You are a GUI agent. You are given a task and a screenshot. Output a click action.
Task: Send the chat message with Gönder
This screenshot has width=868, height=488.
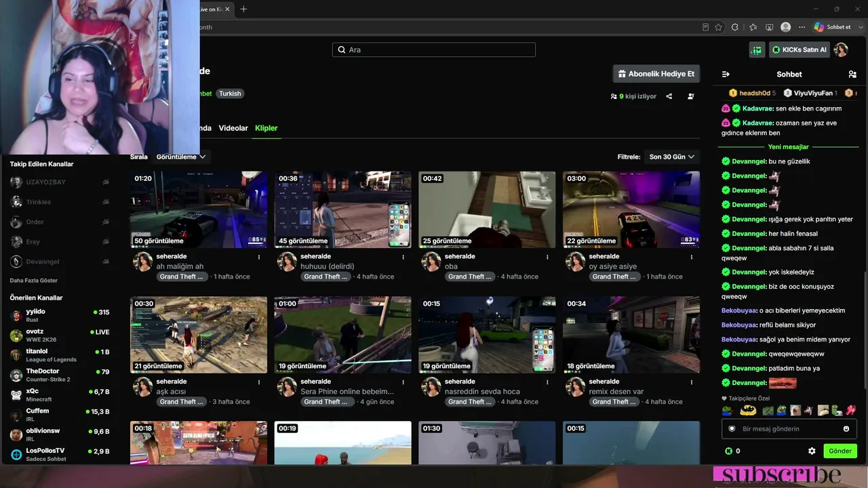point(840,451)
